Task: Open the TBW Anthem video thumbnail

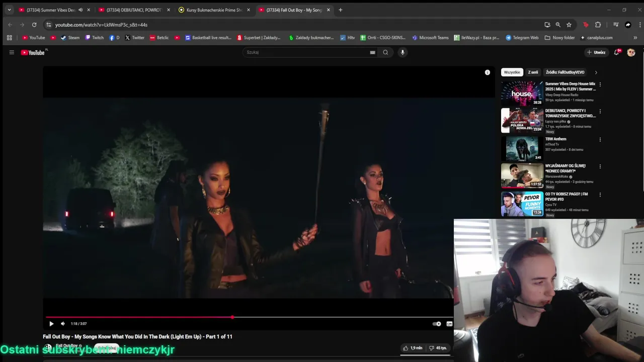Action: (x=522, y=148)
